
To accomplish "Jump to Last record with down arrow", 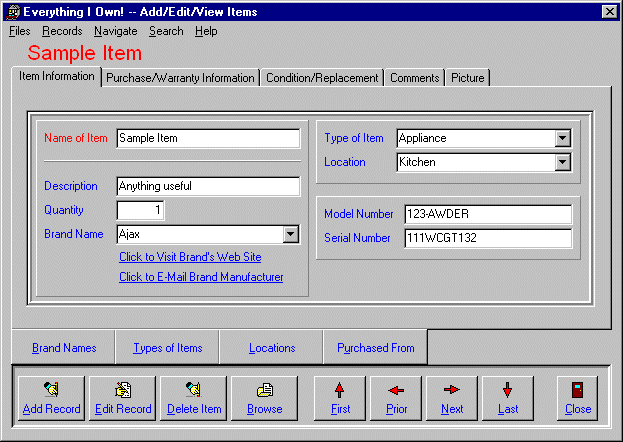I will (508, 397).
